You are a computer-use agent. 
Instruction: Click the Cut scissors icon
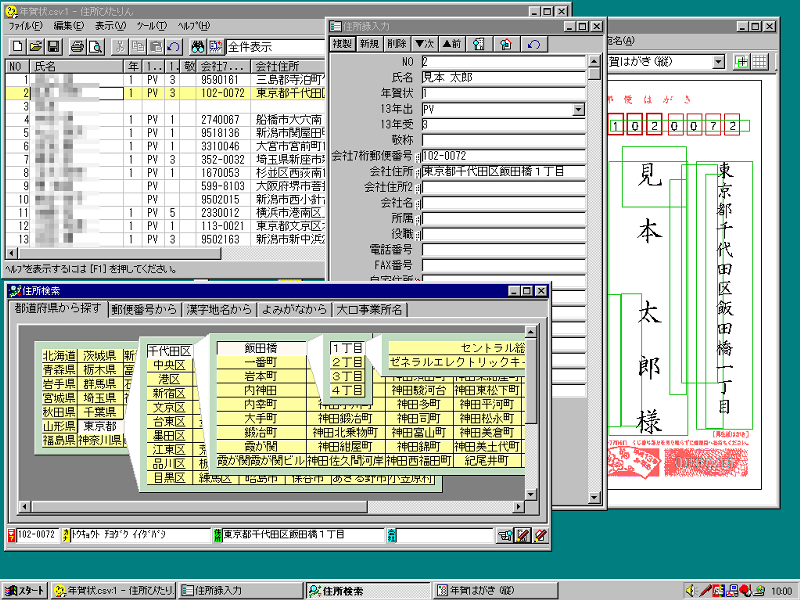click(119, 47)
